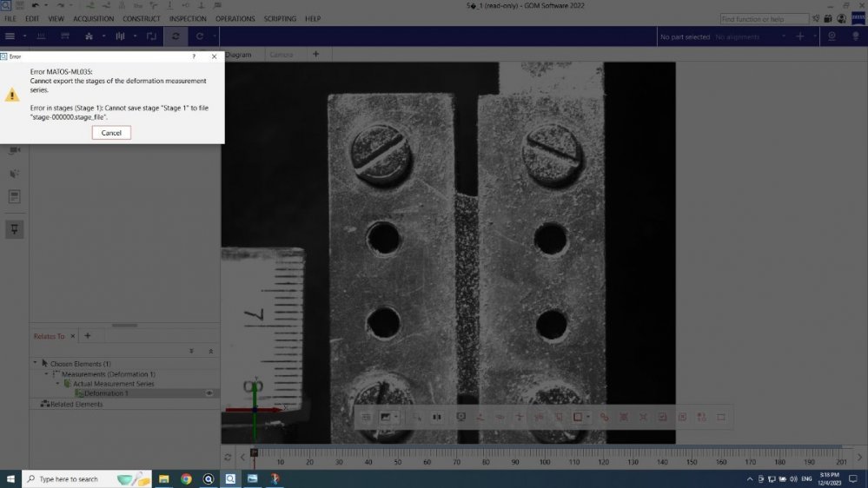This screenshot has height=488, width=868.
Task: Click the Find function or help field
Action: tap(764, 18)
